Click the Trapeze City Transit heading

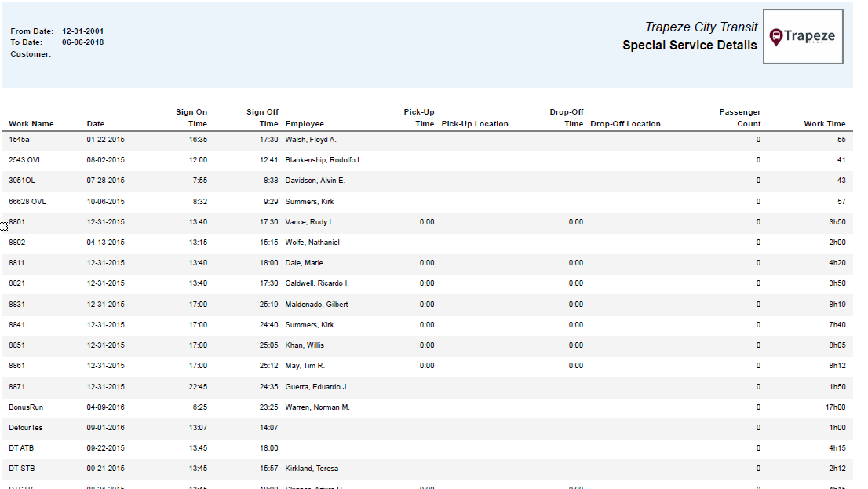click(x=701, y=27)
